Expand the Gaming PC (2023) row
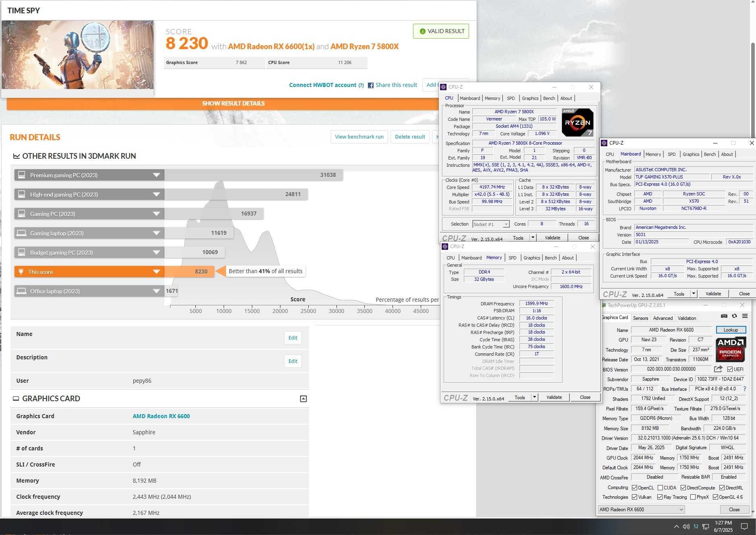The height and width of the screenshot is (535, 756). 156,214
